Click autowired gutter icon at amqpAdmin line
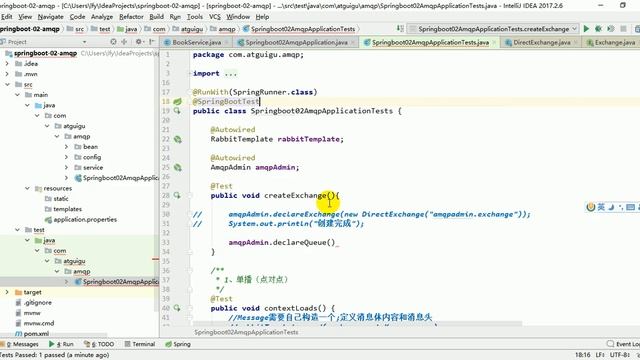640x360 pixels. tap(177, 167)
